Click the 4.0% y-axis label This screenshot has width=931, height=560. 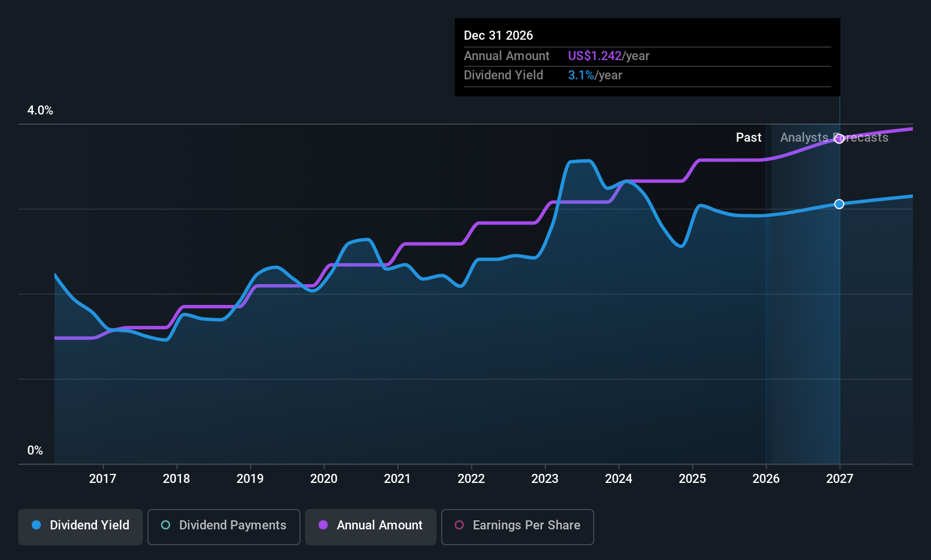pyautogui.click(x=40, y=111)
